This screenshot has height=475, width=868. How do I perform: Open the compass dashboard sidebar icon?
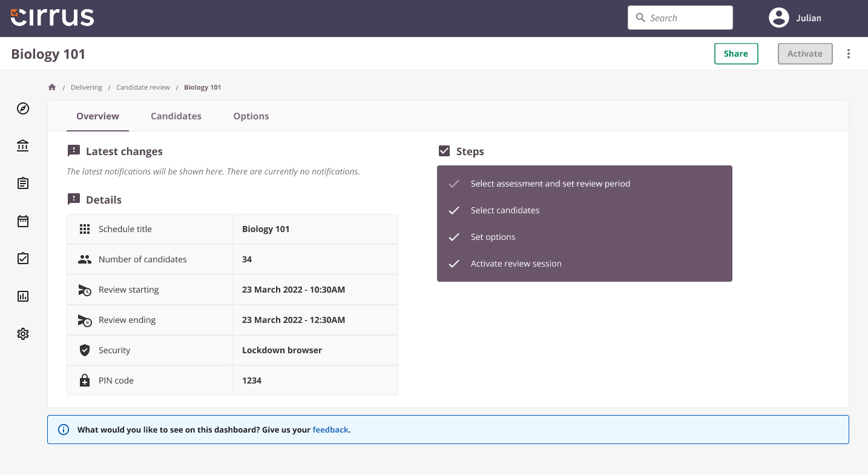[x=23, y=108]
